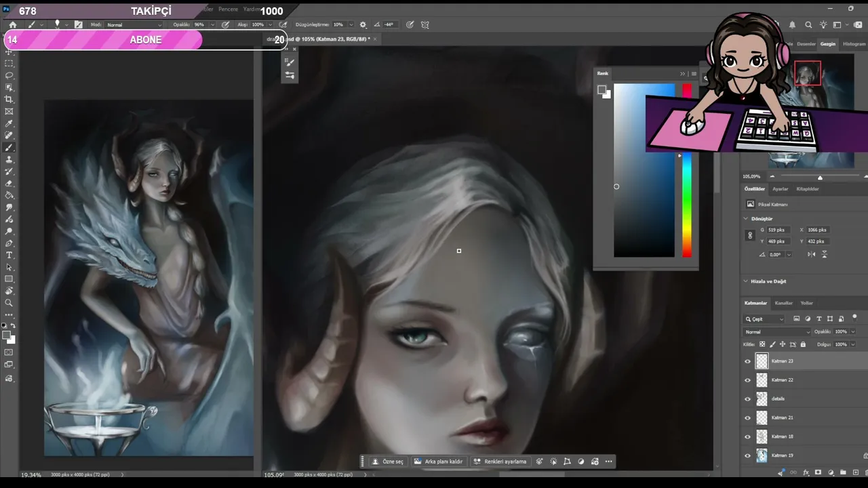Open the layer blend mode Normal dropdown
This screenshot has width=868, height=488.
pos(777,332)
